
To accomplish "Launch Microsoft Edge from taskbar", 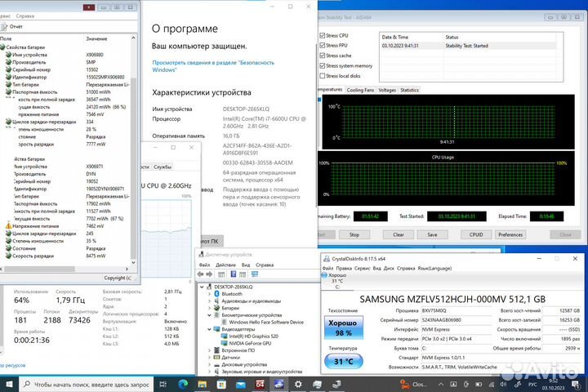I will click(183, 384).
